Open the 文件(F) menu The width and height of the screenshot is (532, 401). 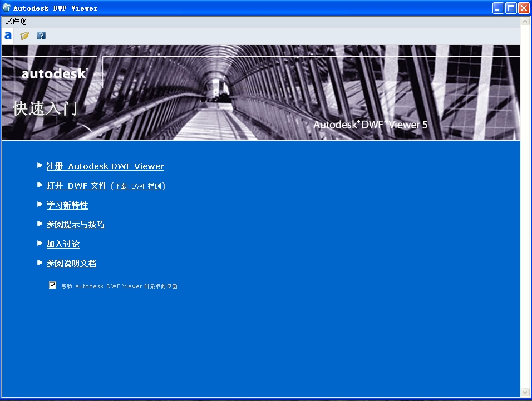(x=17, y=21)
